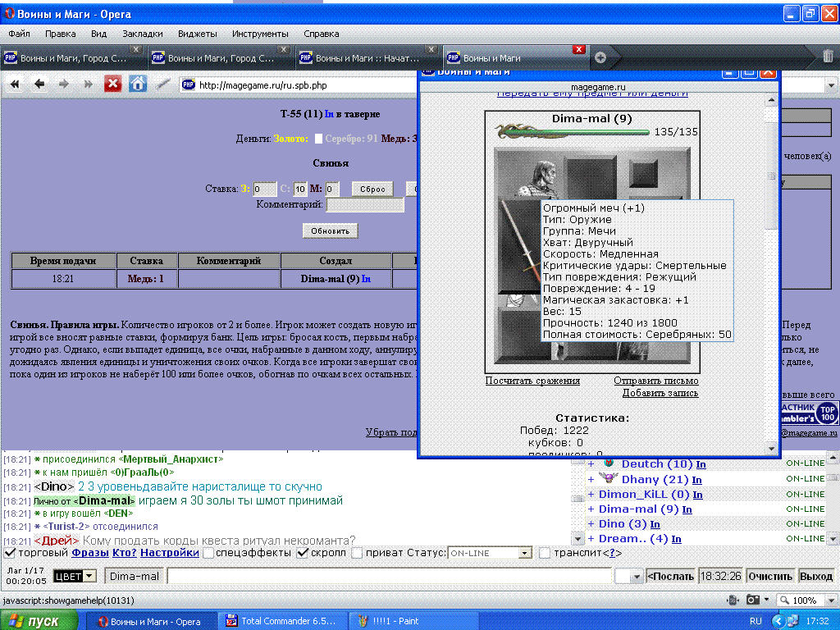Click the Сброс button
840x630 pixels.
click(373, 189)
